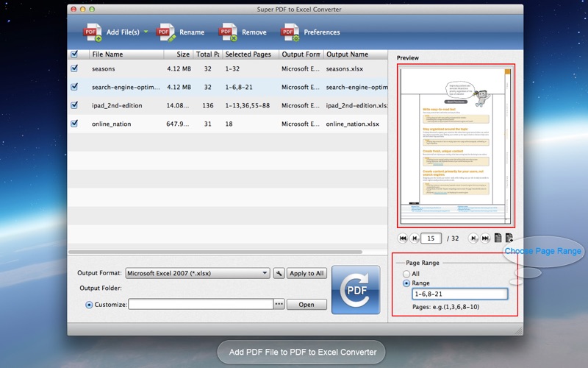
Task: Toggle the select-all checkbox in header
Action: 74,54
